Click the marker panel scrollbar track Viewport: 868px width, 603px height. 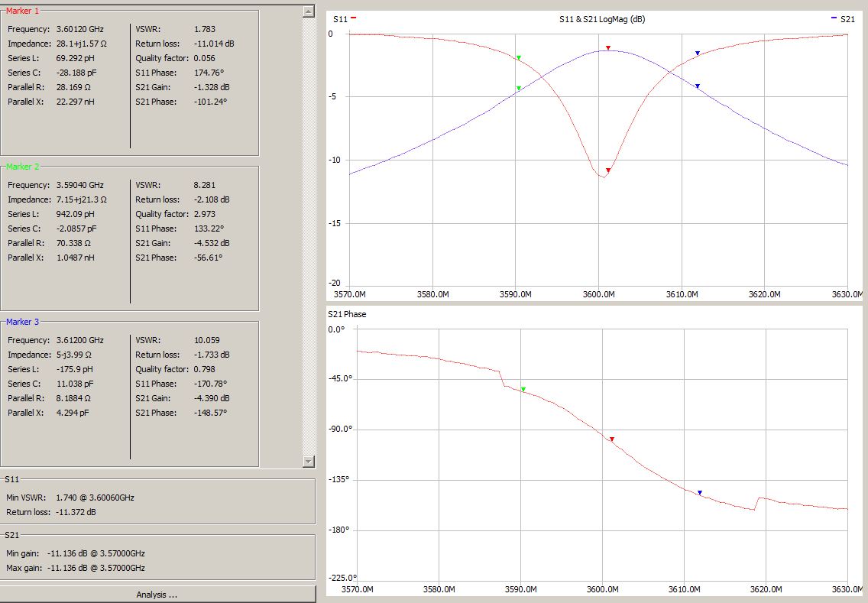(308, 229)
